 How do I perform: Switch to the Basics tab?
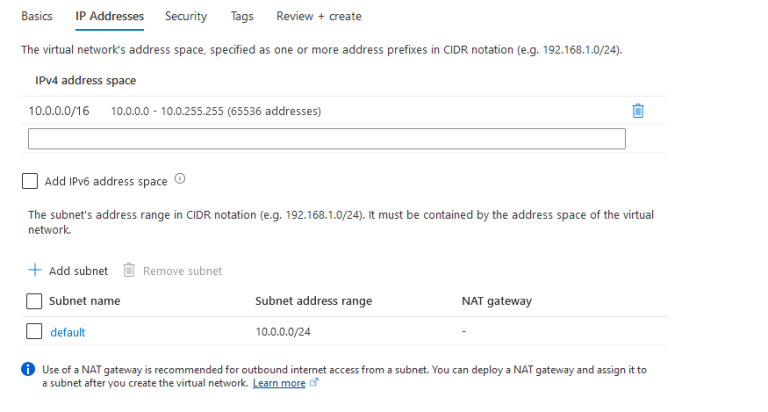pos(37,16)
